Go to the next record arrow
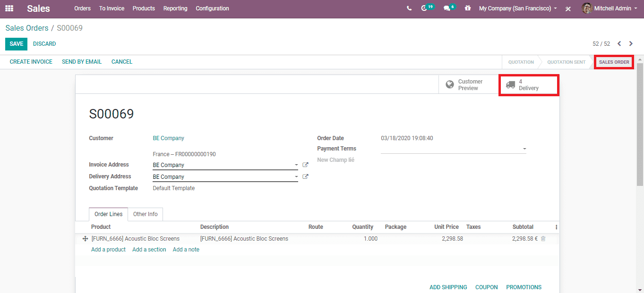 click(x=631, y=44)
